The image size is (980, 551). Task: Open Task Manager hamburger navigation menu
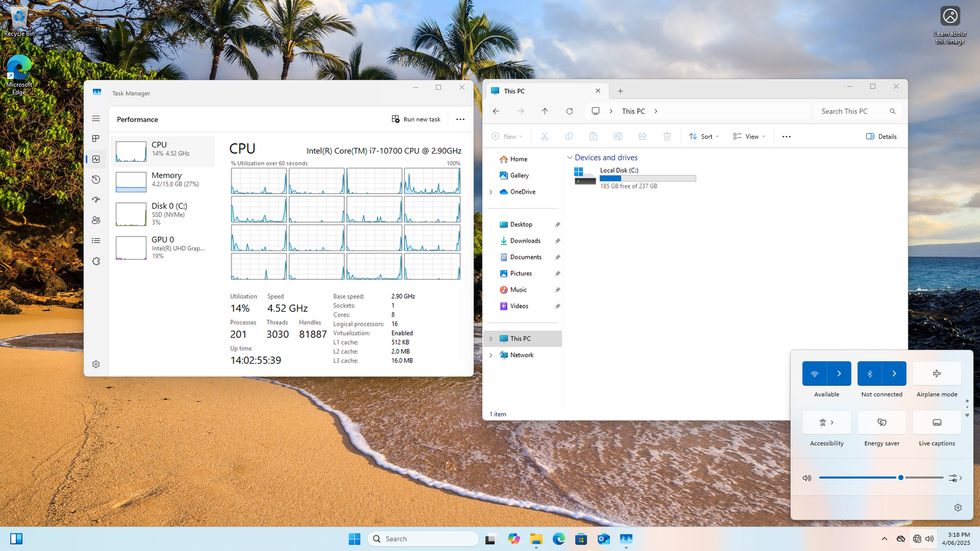coord(96,119)
